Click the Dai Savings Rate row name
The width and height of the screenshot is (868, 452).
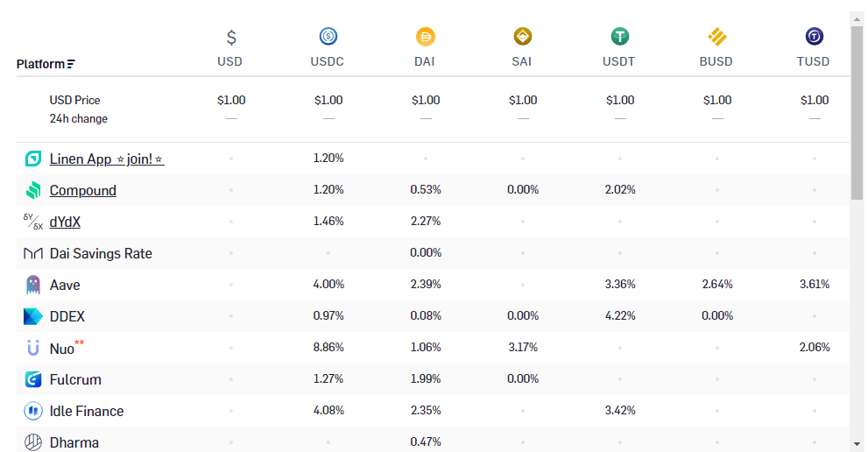(x=101, y=254)
